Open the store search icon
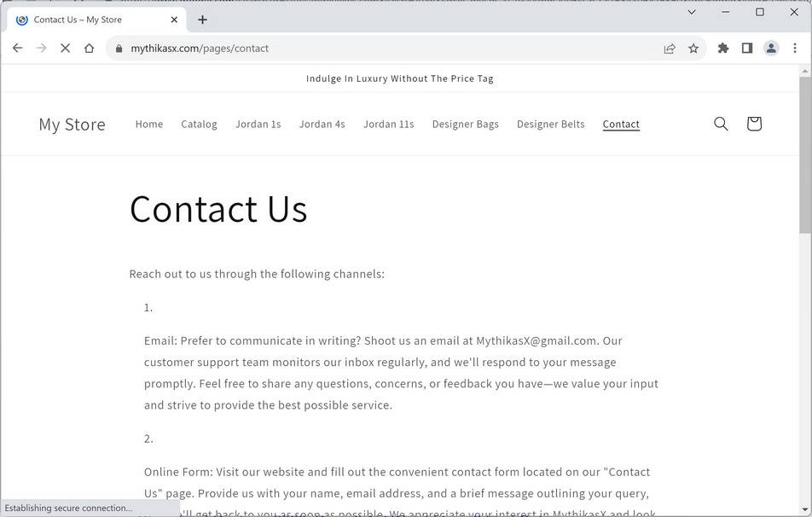This screenshot has width=812, height=517. tap(721, 124)
